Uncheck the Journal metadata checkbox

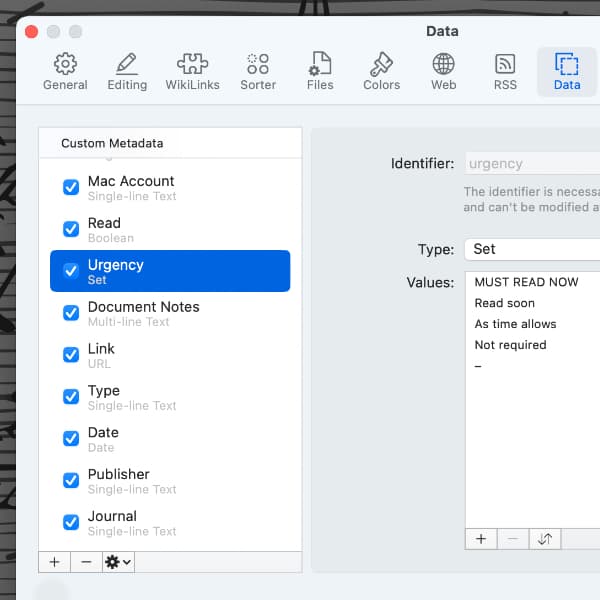[x=71, y=522]
